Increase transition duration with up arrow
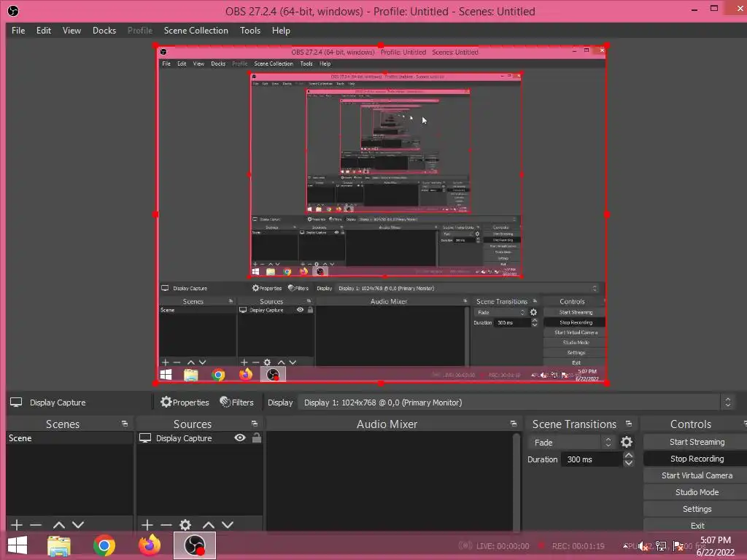 (x=629, y=456)
